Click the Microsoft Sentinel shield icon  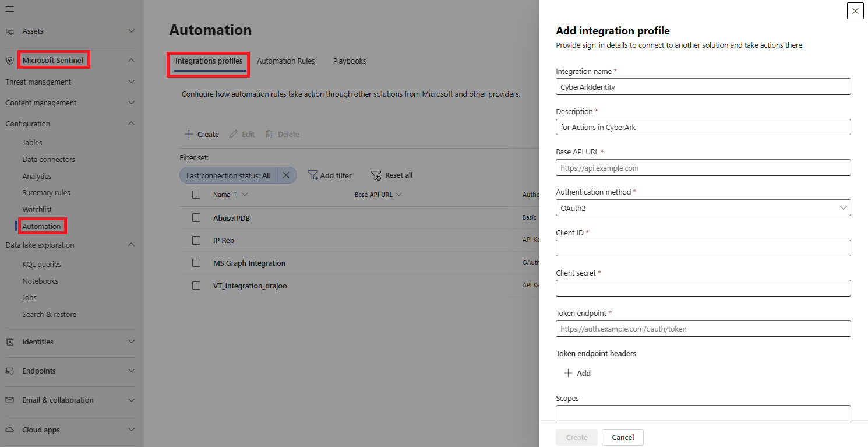10,60
